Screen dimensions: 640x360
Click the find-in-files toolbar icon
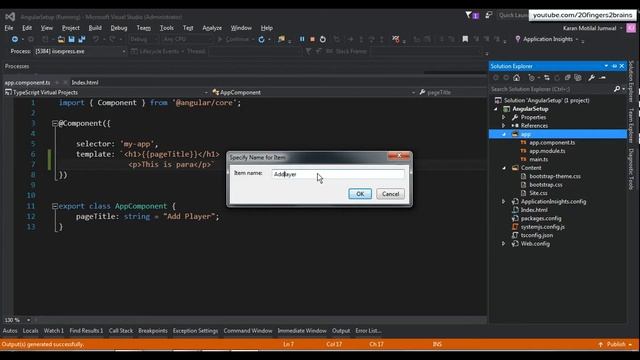[281, 39]
